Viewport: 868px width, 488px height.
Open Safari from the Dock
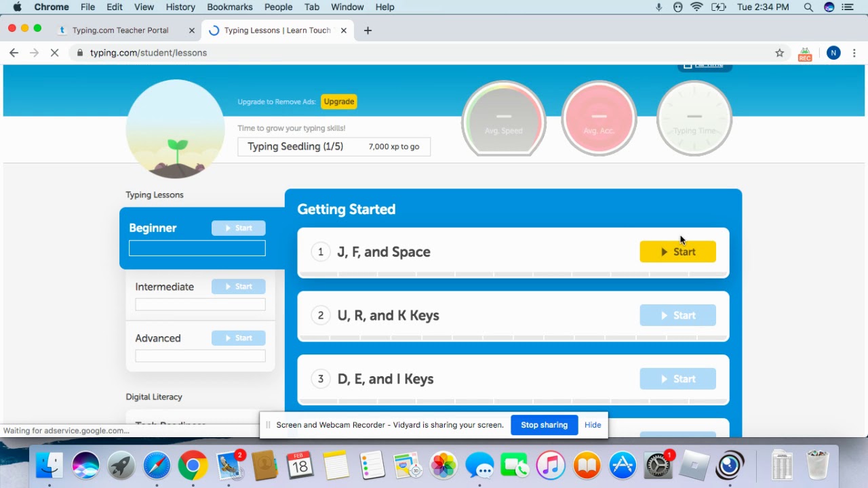[x=157, y=466]
